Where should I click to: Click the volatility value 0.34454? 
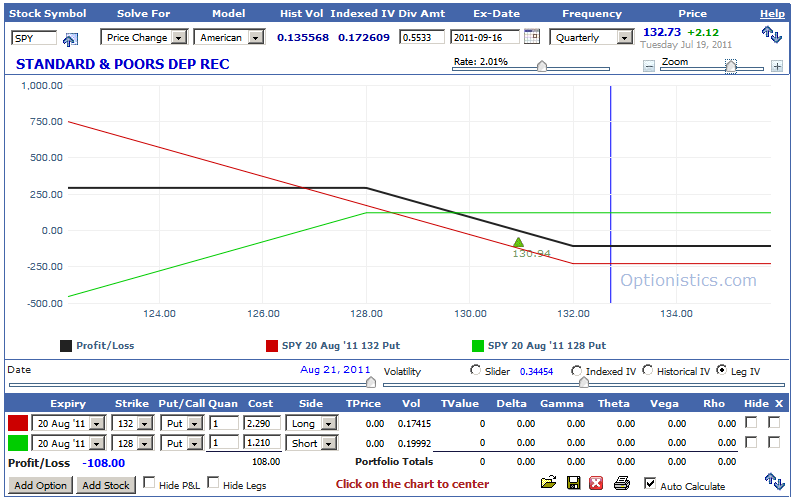(x=536, y=372)
